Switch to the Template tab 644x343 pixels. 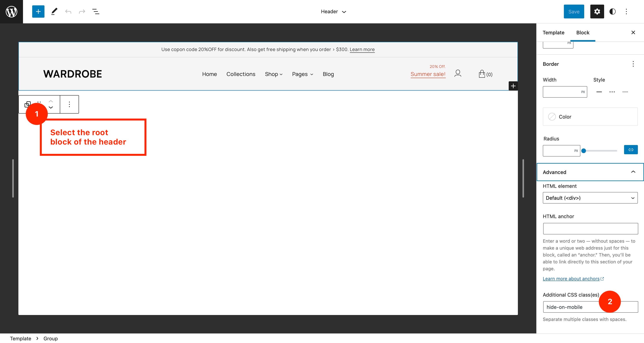pyautogui.click(x=553, y=33)
